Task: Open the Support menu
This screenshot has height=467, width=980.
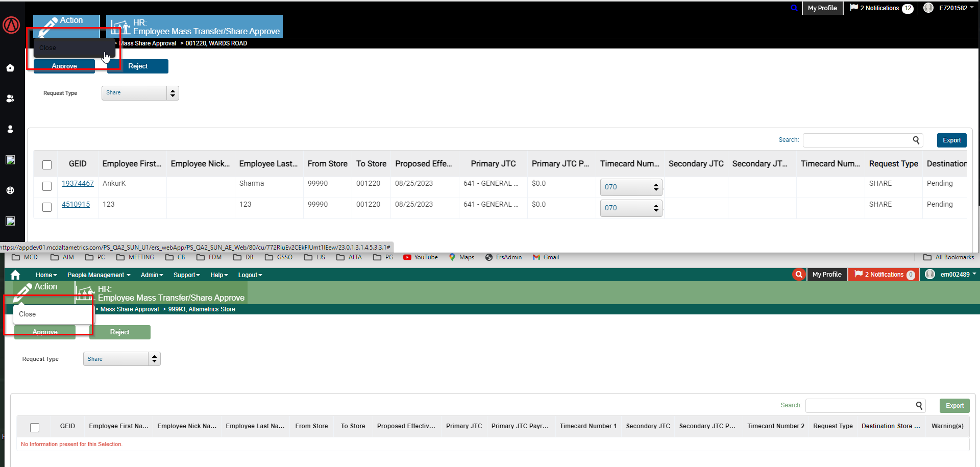Action: click(x=186, y=275)
